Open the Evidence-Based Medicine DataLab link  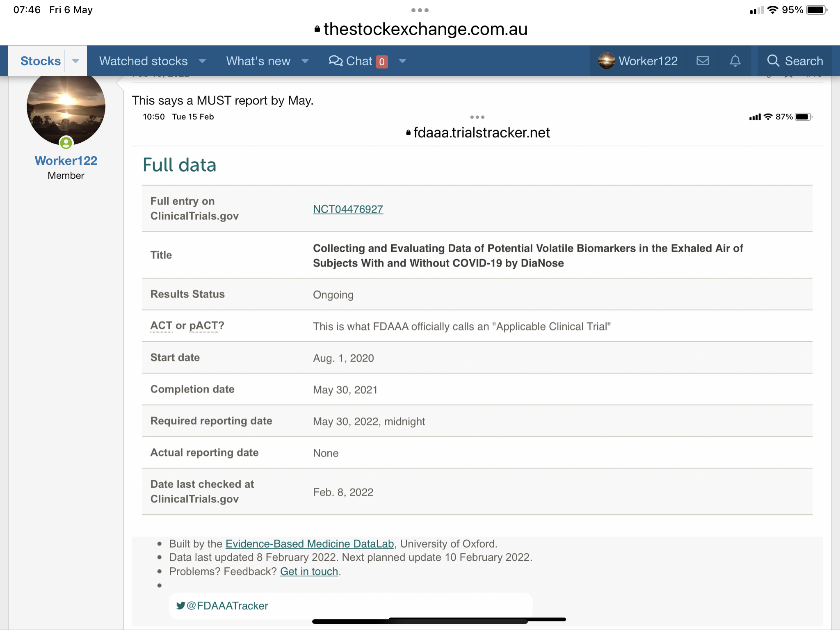310,544
